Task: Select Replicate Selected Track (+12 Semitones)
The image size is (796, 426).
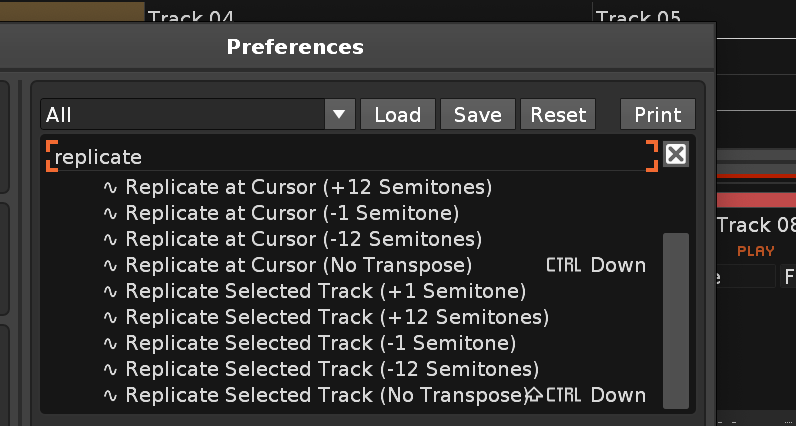Action: tap(337, 317)
